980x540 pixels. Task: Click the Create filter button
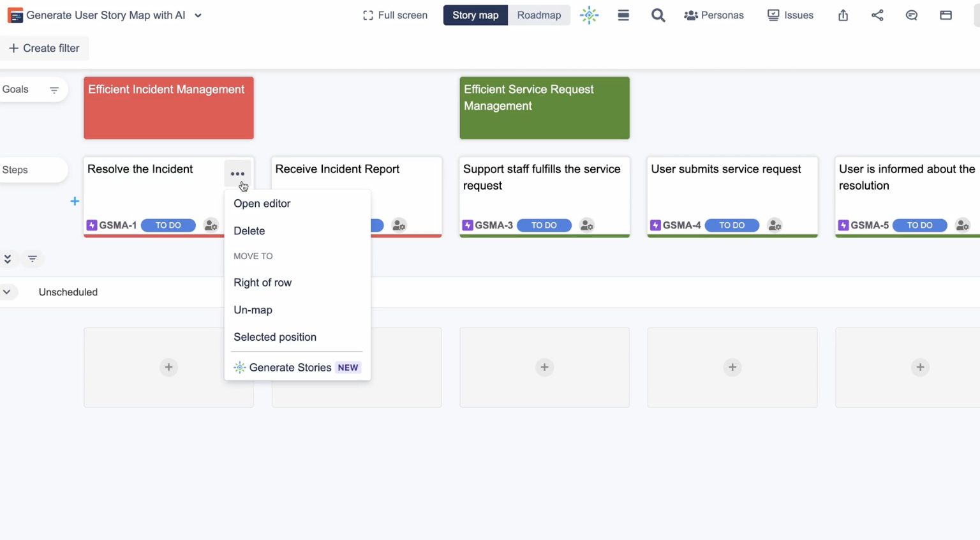[44, 49]
